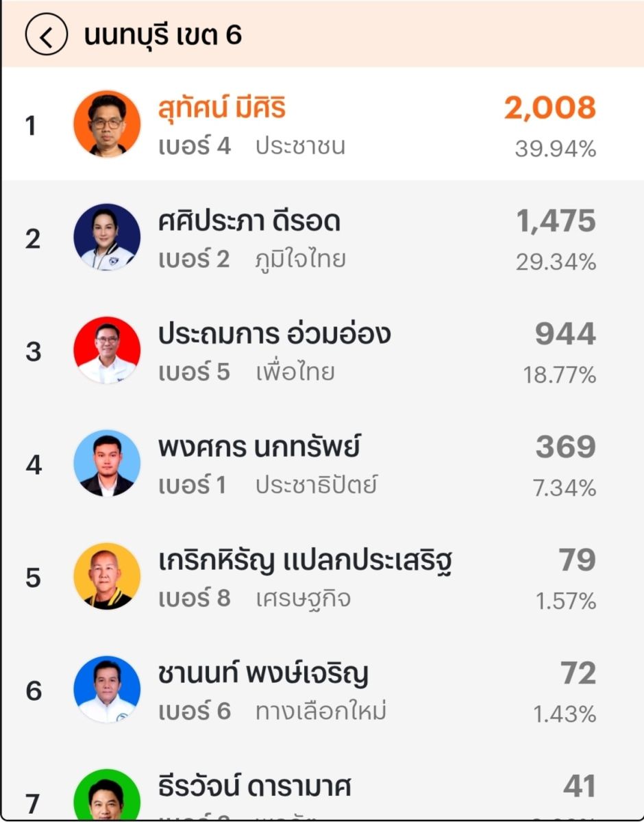The height and width of the screenshot is (822, 644).
Task: Select candidate name สุทัศน์ มีศิริ
Action: click(221, 108)
